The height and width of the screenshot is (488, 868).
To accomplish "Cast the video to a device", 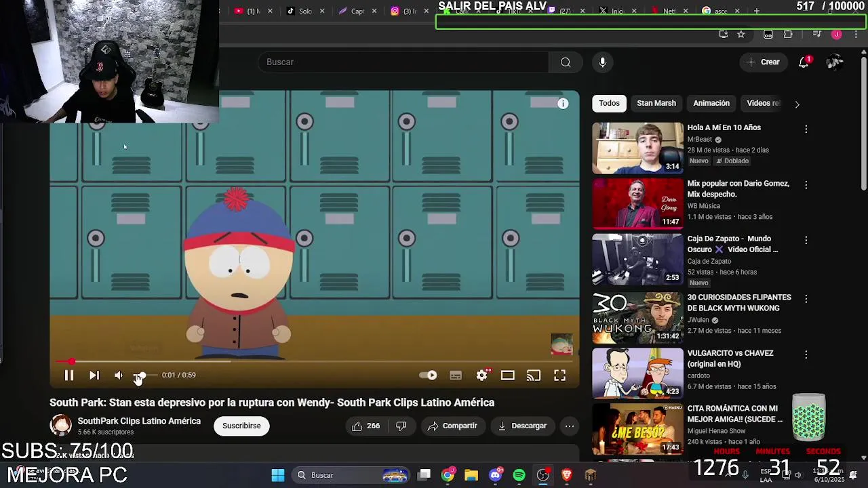I will coord(534,375).
